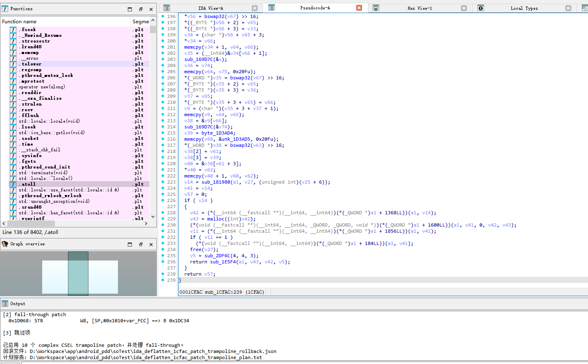Image resolution: width=588 pixels, height=364 pixels.
Task: Float the Functions panel
Action: pos(140,9)
